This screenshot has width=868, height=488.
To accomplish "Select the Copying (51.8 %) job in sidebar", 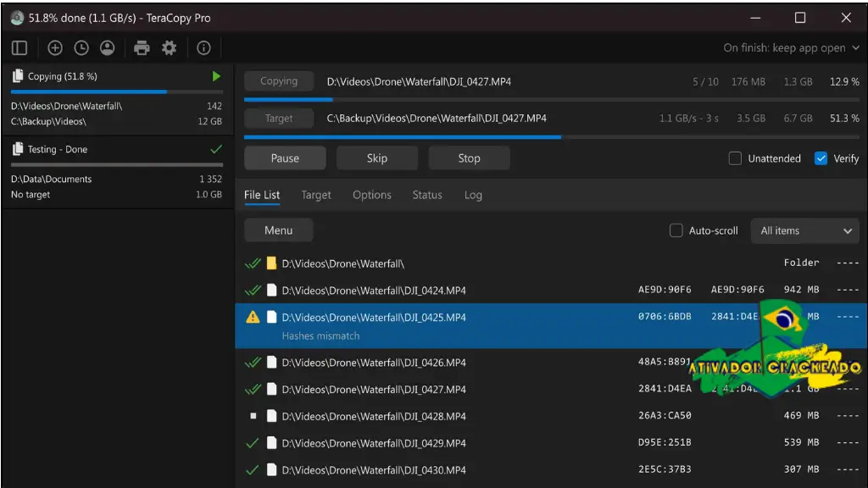I will [x=117, y=98].
